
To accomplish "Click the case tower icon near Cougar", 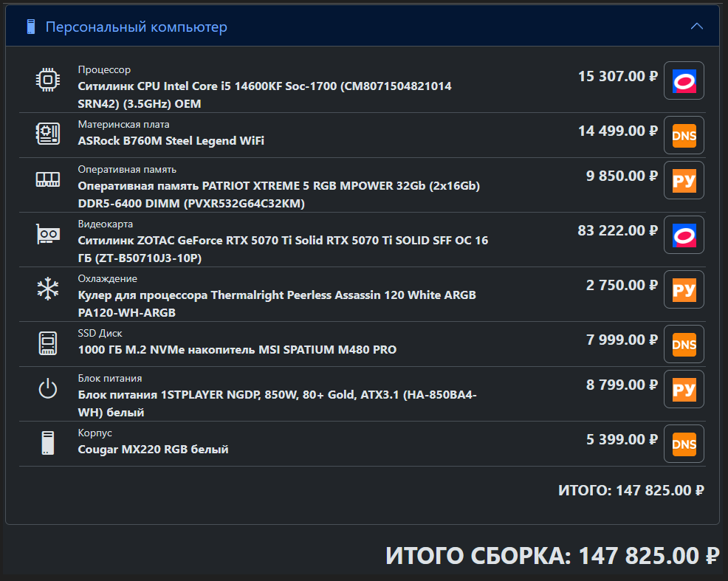I will point(48,443).
